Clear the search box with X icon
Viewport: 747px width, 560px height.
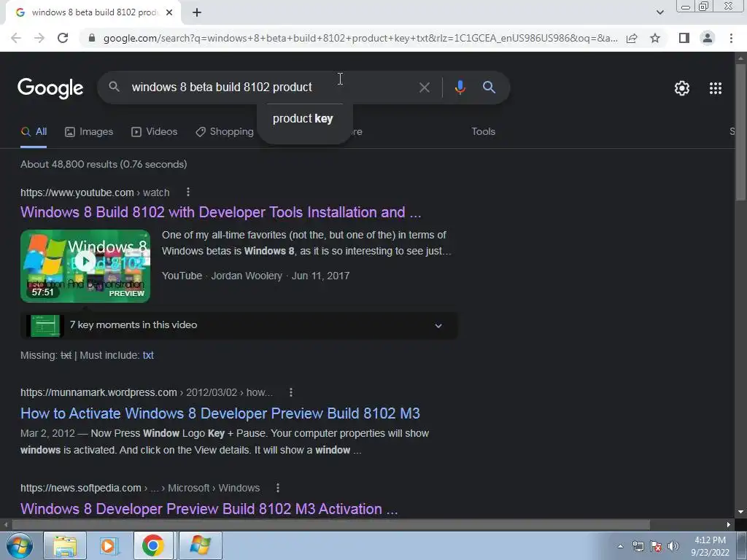coord(424,87)
